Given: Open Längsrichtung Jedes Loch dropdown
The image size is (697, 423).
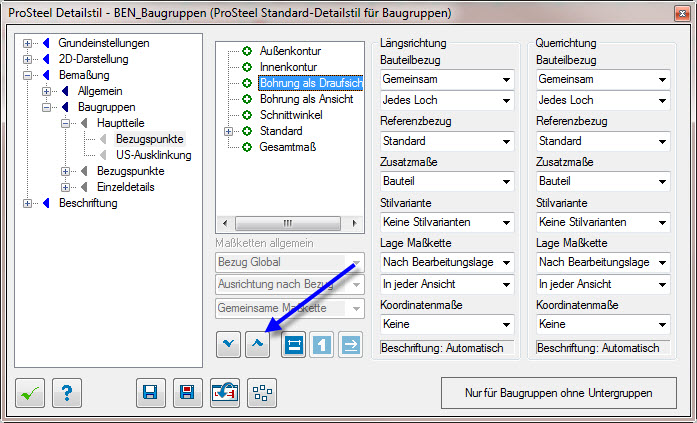Looking at the screenshot, I should click(x=447, y=100).
